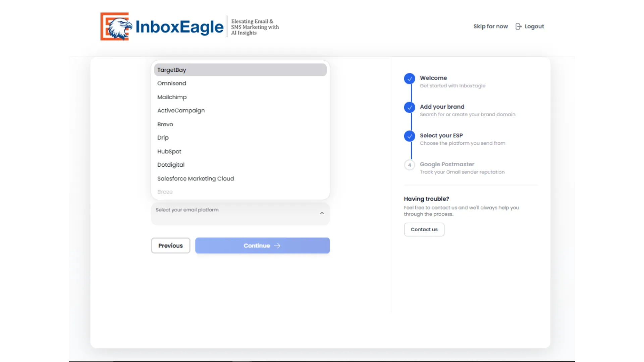Screen dimensions: 644x362
Task: Click the Select your ESP checkmark circle
Action: pos(409,136)
